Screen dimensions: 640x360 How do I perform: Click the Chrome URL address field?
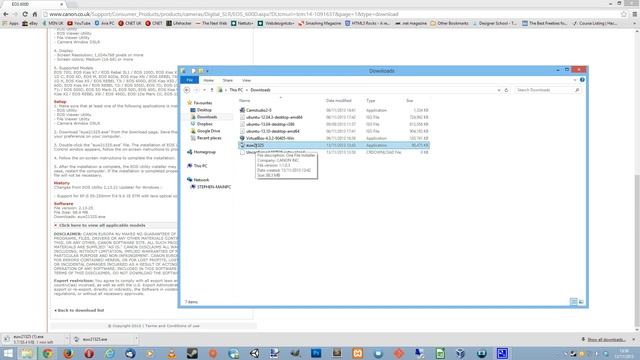pos(331,14)
